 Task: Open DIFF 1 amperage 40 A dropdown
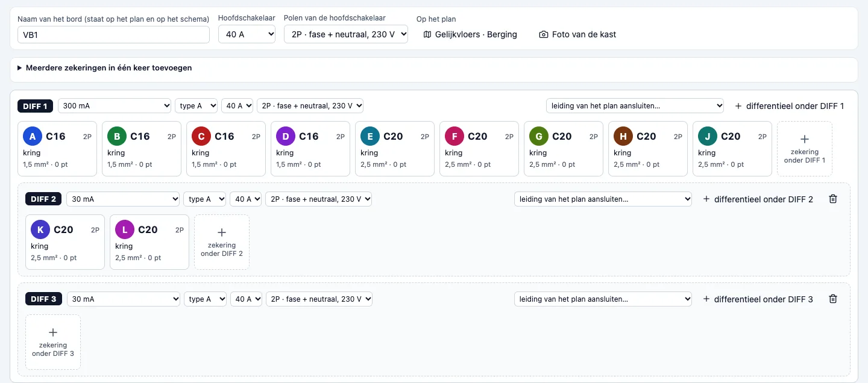coord(237,106)
